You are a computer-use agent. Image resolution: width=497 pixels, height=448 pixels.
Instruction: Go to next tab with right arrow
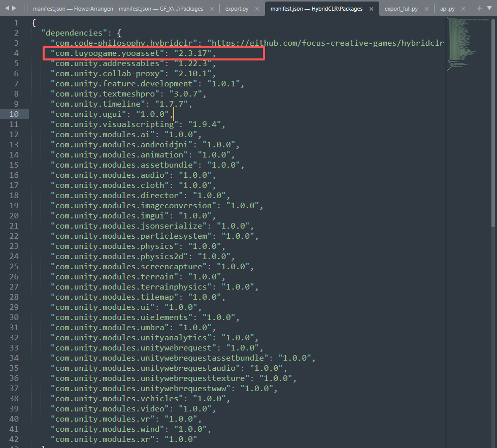(14, 8)
